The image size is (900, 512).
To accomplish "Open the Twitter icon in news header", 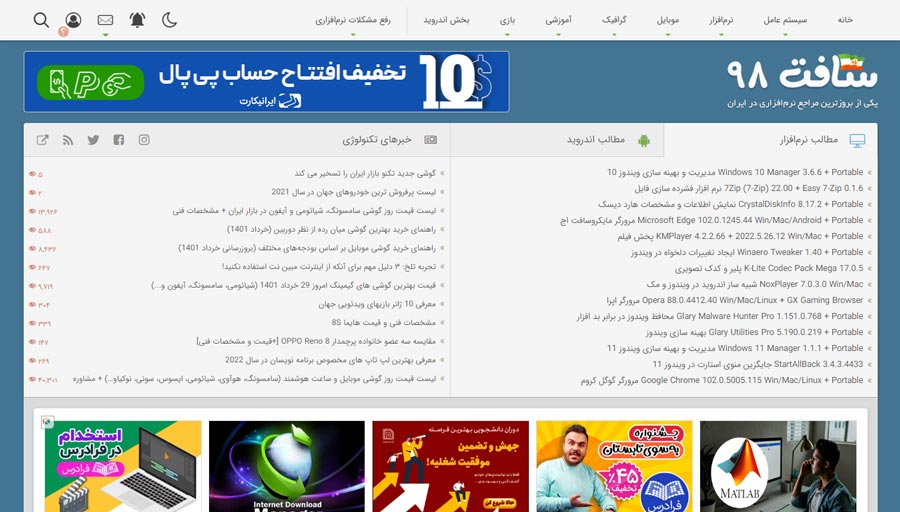I will pos(94,140).
